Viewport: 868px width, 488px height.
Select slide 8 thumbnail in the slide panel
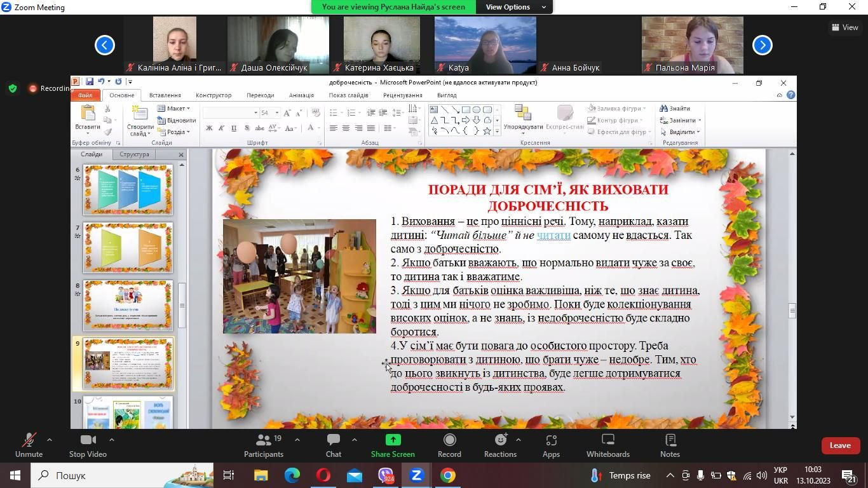coord(128,306)
